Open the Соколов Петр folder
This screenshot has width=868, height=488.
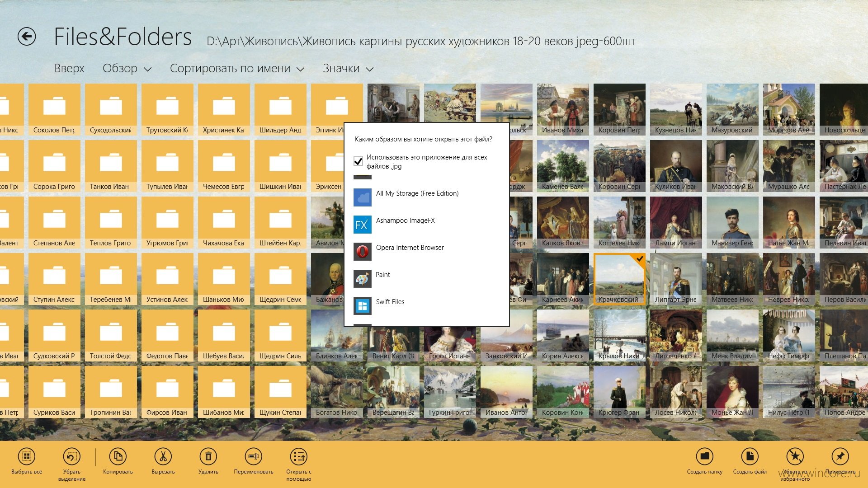(x=54, y=109)
